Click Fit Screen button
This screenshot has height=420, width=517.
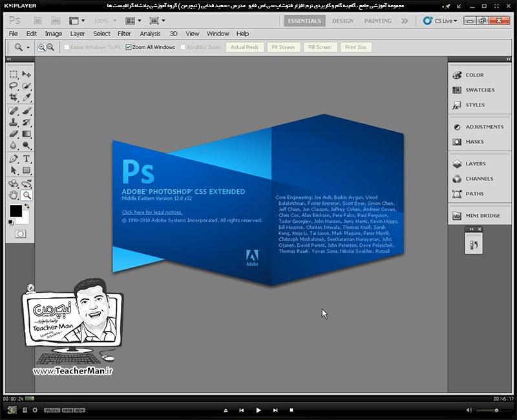point(283,47)
